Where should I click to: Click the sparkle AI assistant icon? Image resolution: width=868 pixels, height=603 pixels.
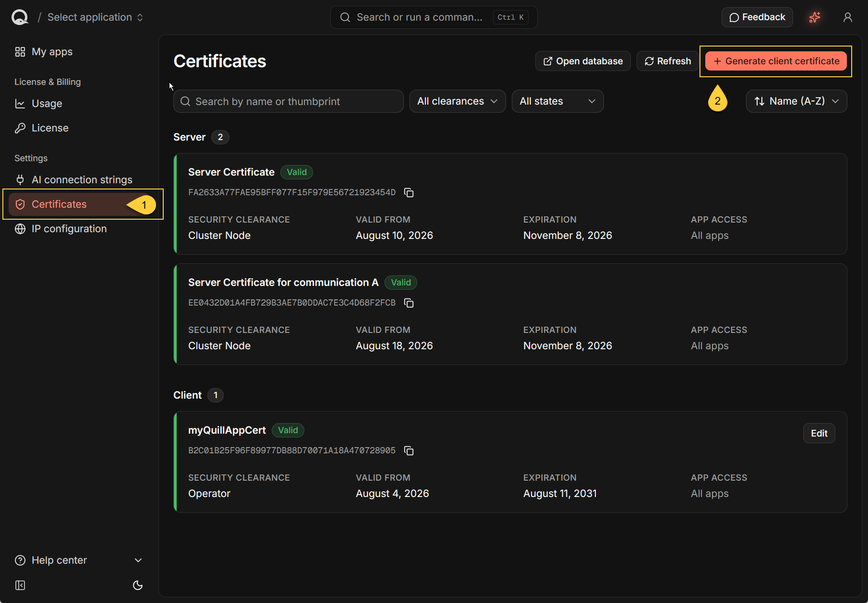[815, 17]
